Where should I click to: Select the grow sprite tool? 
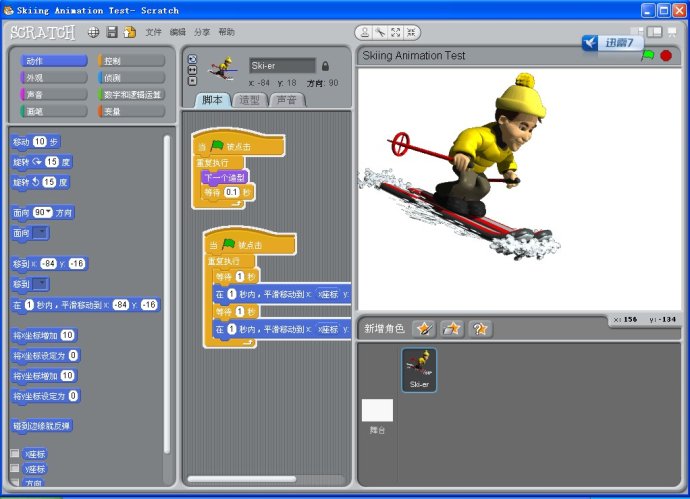(396, 32)
